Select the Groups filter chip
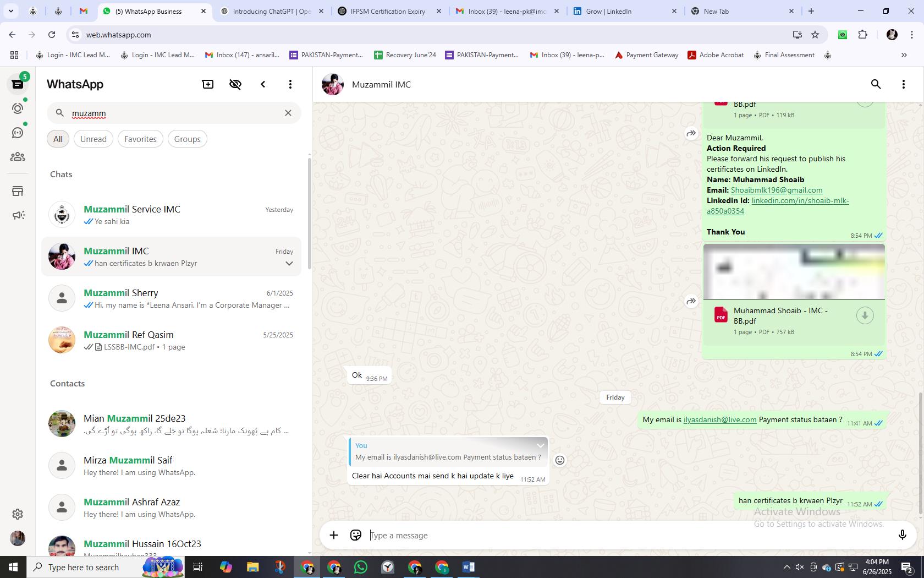The height and width of the screenshot is (578, 924). click(187, 139)
